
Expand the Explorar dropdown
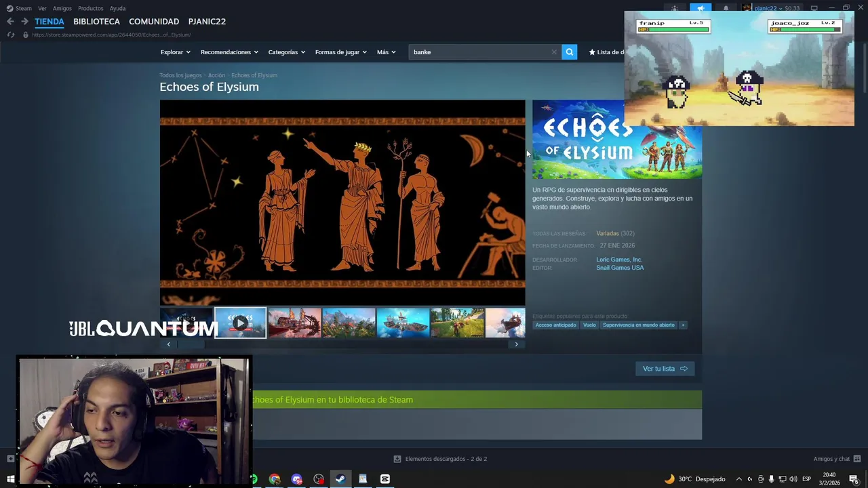coord(175,52)
